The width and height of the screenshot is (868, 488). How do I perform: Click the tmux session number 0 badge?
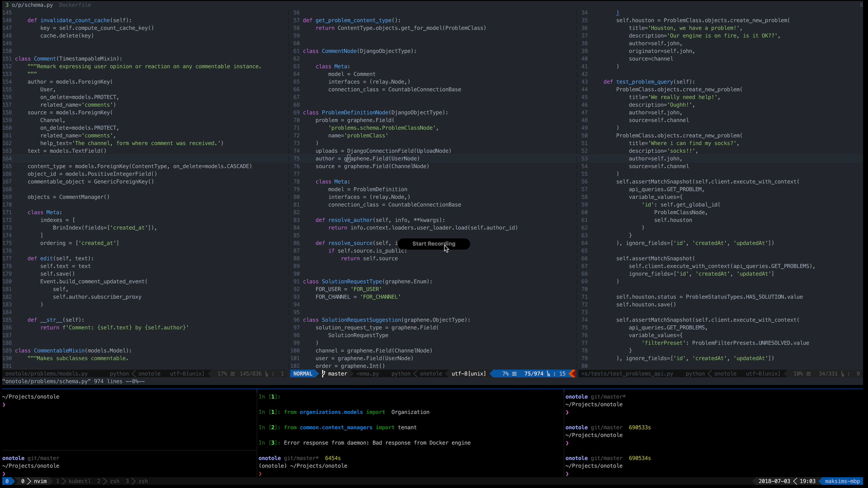7,481
